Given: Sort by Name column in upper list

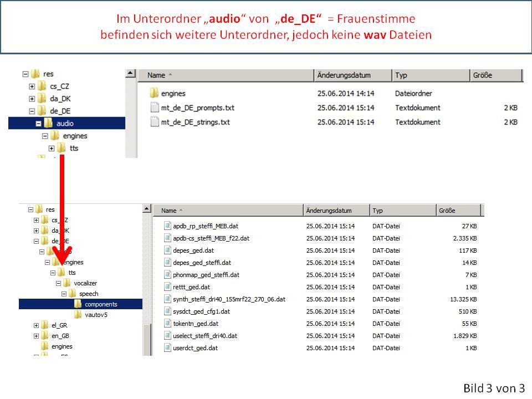Looking at the screenshot, I should (225, 75).
